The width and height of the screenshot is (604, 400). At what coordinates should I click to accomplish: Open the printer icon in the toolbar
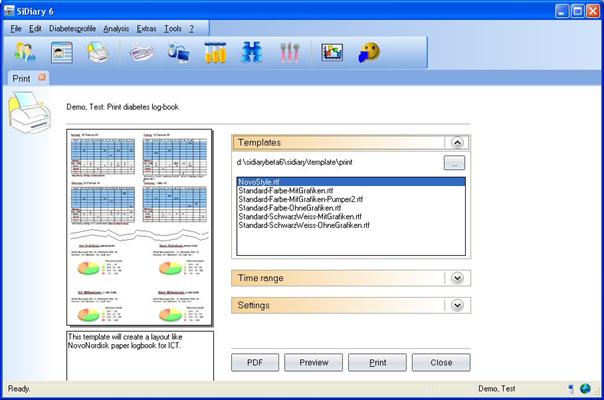[x=97, y=53]
